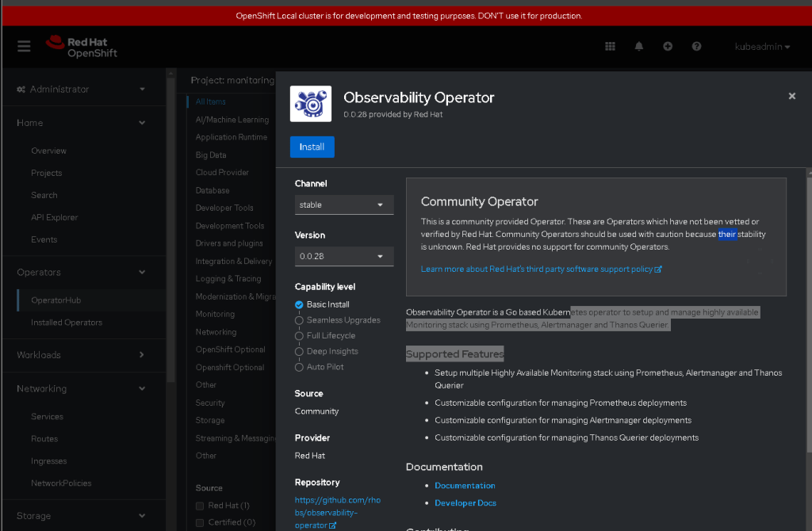Close the Observability Operator panel
Screen dimensions: 812x531
tap(792, 96)
